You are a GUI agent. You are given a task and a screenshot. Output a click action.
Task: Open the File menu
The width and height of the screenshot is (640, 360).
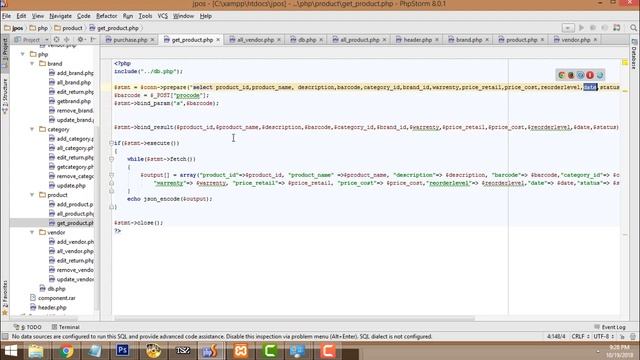click(x=7, y=16)
